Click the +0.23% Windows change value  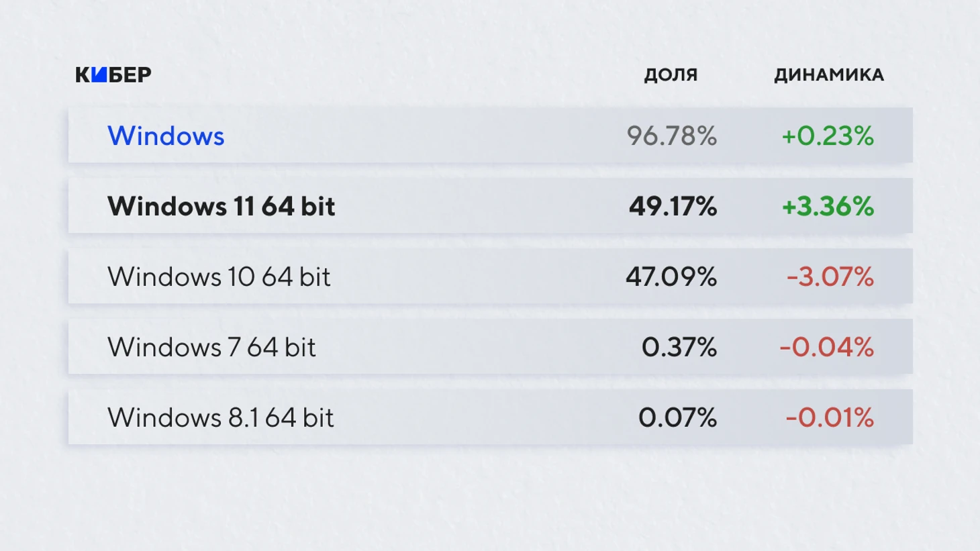(x=828, y=136)
